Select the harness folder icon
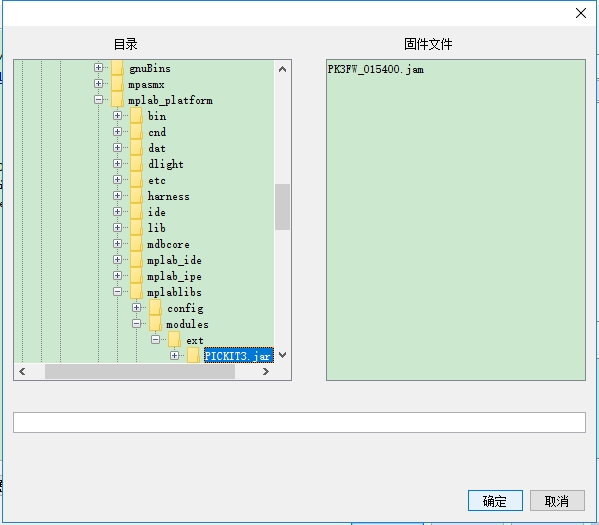The image size is (599, 525). pos(136,196)
